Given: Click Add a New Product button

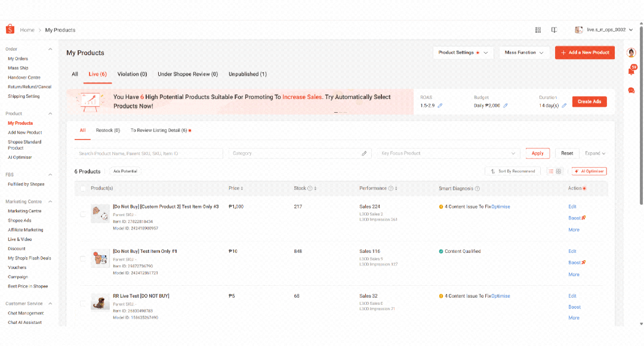Looking at the screenshot, I should pos(584,52).
